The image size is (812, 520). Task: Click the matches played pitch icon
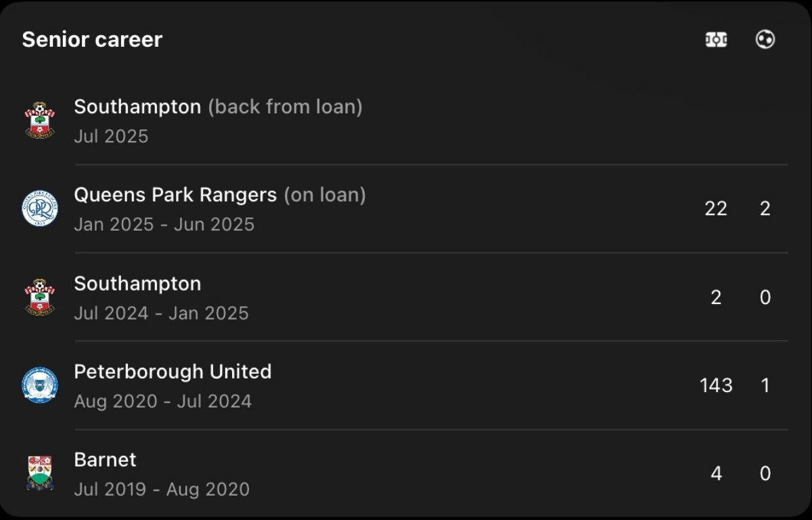(716, 40)
